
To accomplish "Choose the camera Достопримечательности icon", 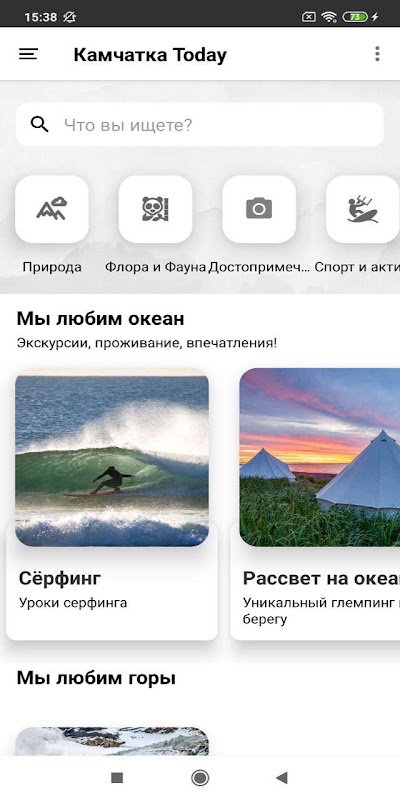I will (x=259, y=209).
